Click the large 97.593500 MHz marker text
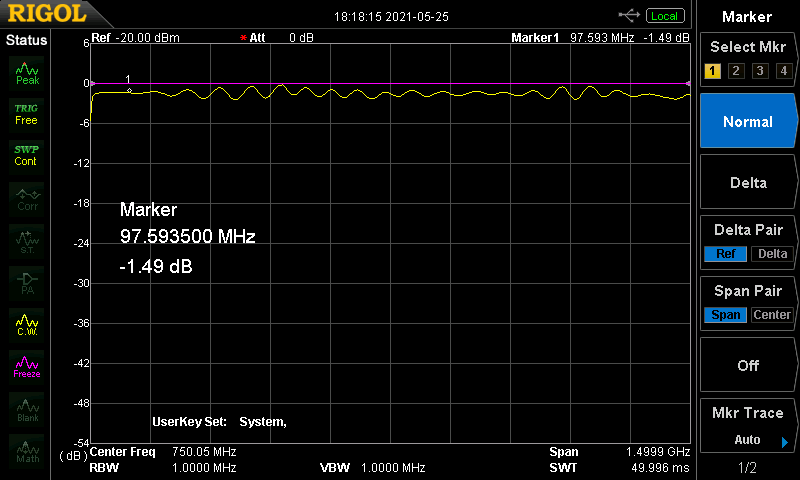 pos(187,236)
